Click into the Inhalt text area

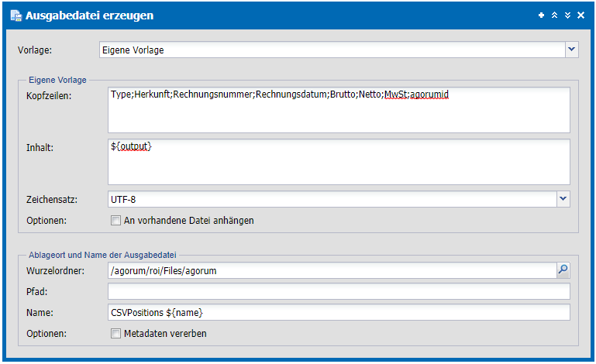pyautogui.click(x=339, y=162)
